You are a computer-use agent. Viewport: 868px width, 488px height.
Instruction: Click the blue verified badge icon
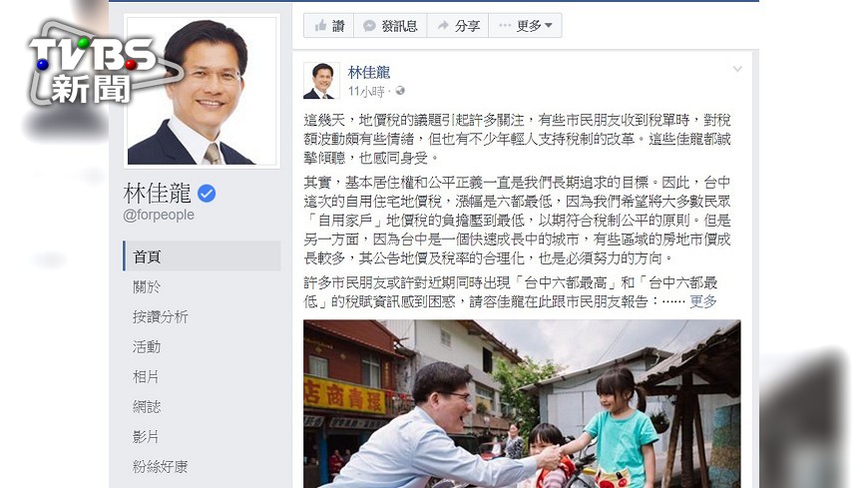point(207,194)
